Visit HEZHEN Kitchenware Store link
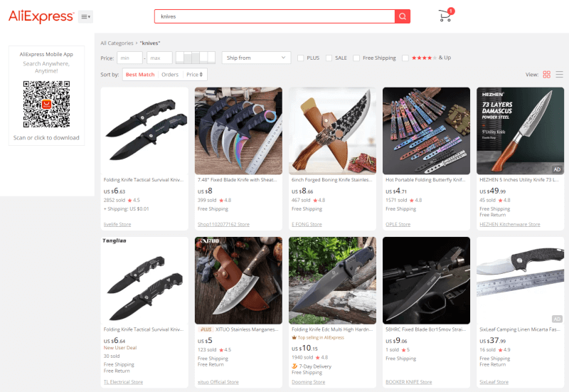This screenshot has width=569, height=392. pyautogui.click(x=510, y=224)
